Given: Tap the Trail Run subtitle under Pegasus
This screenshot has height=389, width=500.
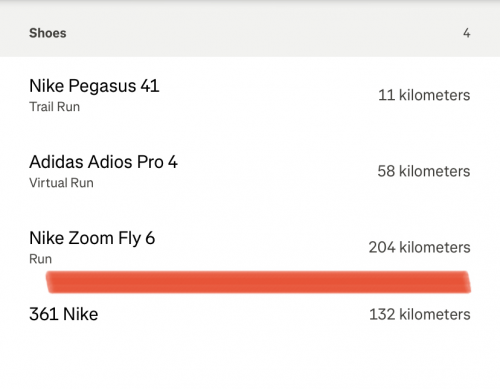Looking at the screenshot, I should [55, 107].
